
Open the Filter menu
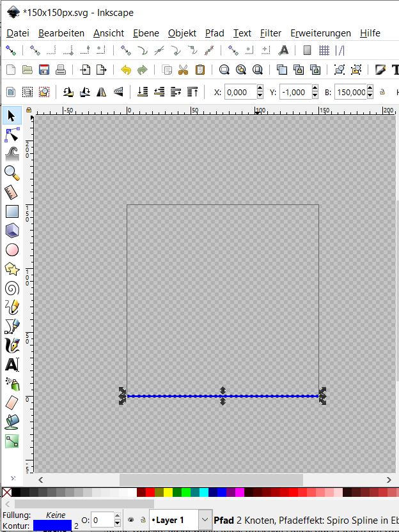coord(270,33)
